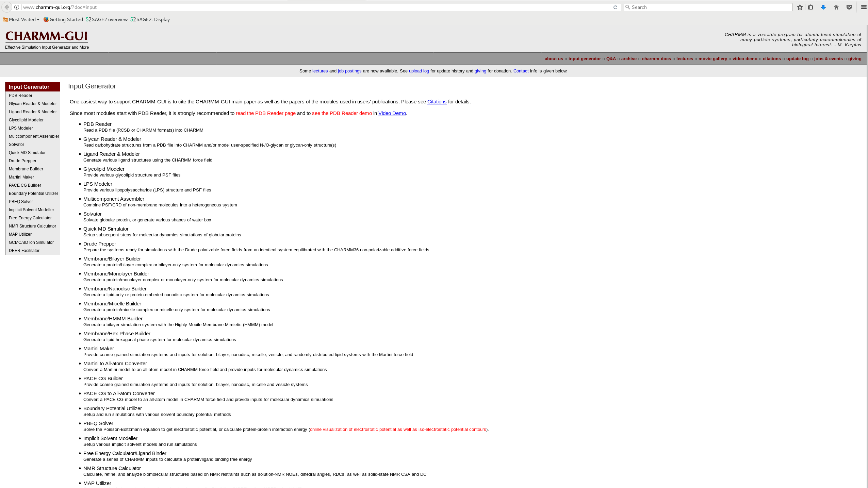Image resolution: width=868 pixels, height=488 pixels.
Task: Open Membrane/Bilayer Builder in main list
Action: tap(112, 259)
